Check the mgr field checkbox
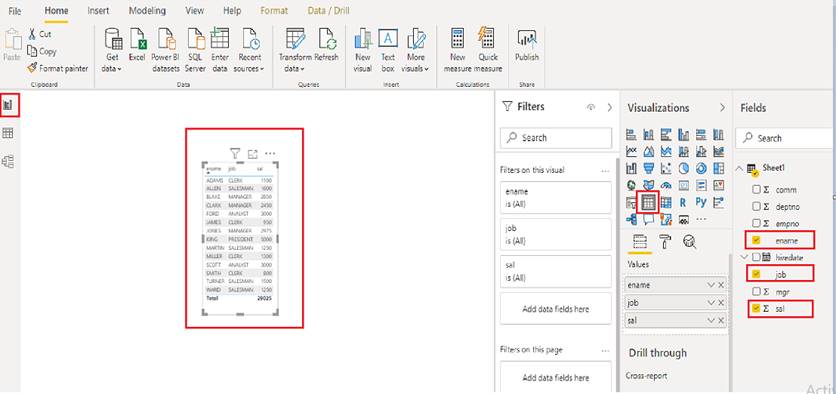Image resolution: width=836 pixels, height=394 pixels. coord(756,291)
